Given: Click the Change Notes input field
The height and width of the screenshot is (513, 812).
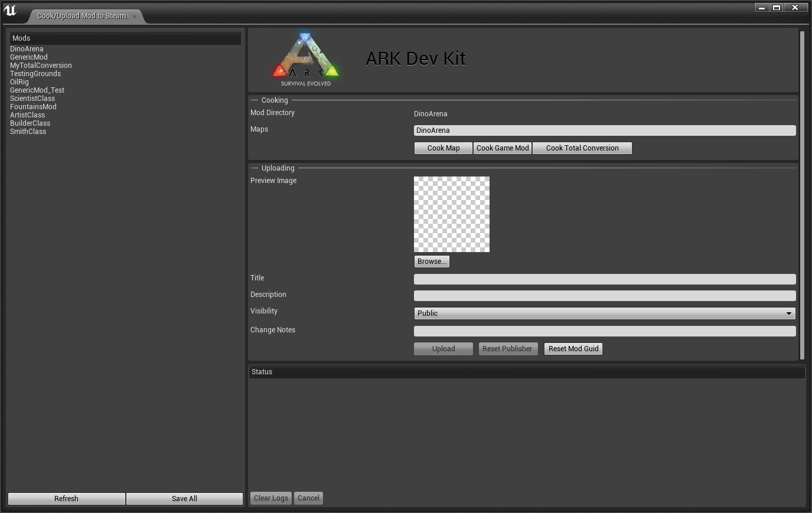Looking at the screenshot, I should 605,331.
